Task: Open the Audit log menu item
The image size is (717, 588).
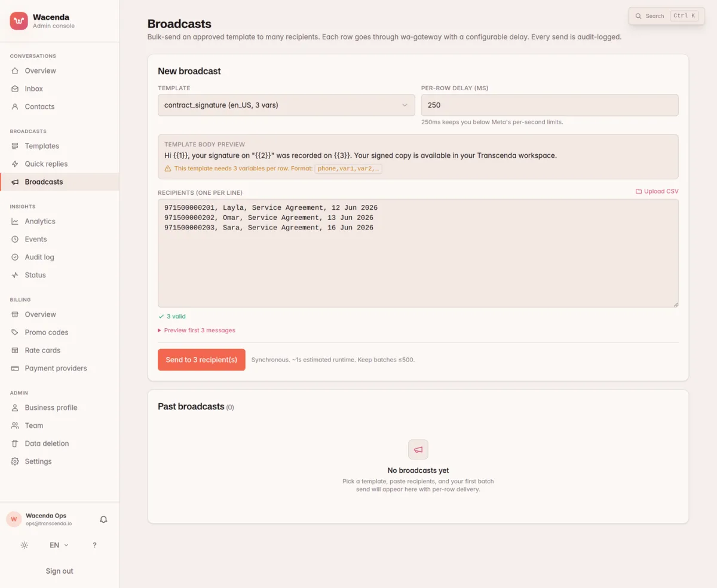Action: coord(60,257)
